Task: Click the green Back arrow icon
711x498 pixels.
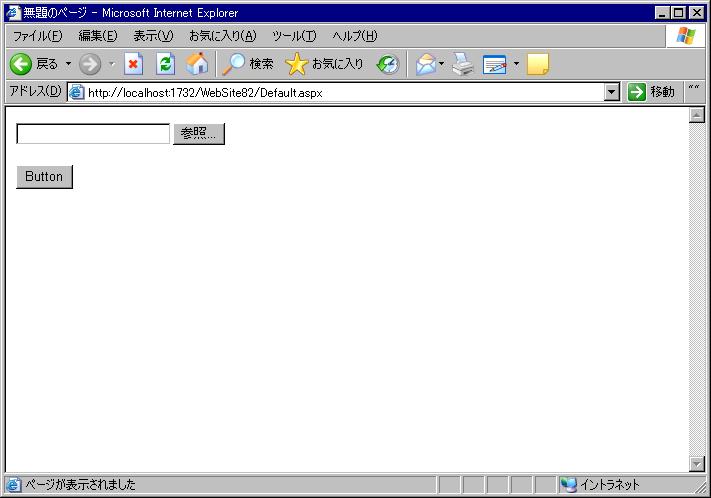Action: (21, 64)
